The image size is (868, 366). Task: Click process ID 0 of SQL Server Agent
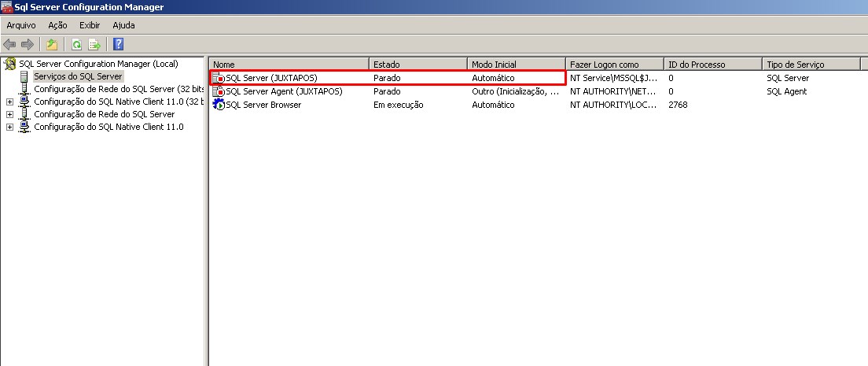(x=671, y=91)
